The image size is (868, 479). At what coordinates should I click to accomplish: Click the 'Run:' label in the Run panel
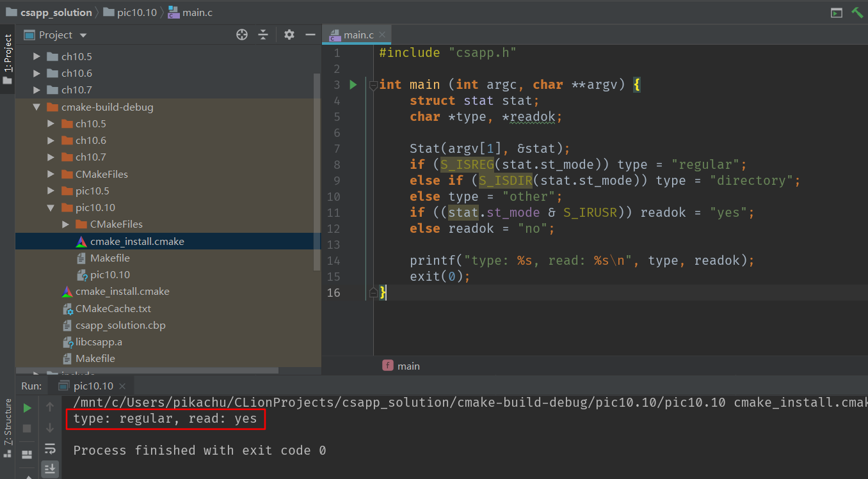pos(31,386)
